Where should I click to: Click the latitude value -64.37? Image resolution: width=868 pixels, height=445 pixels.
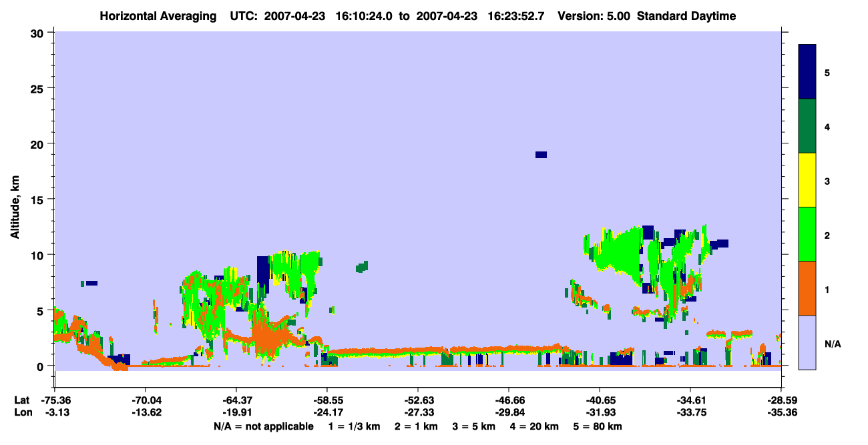tap(237, 400)
